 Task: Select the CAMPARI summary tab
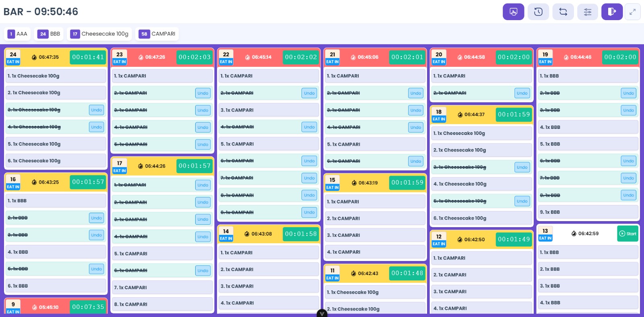pyautogui.click(x=157, y=34)
